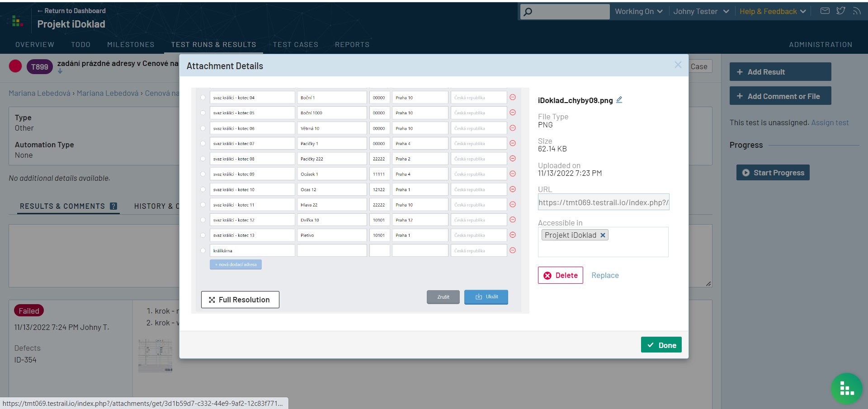Click delete icon for králikárna row
This screenshot has height=409, width=868.
pyautogui.click(x=513, y=250)
